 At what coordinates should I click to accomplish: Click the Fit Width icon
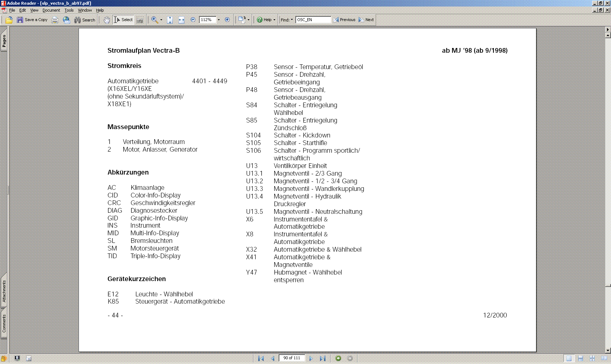coord(181,20)
